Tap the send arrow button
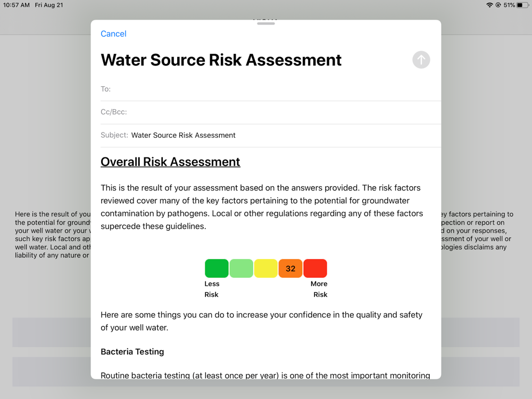 click(421, 60)
